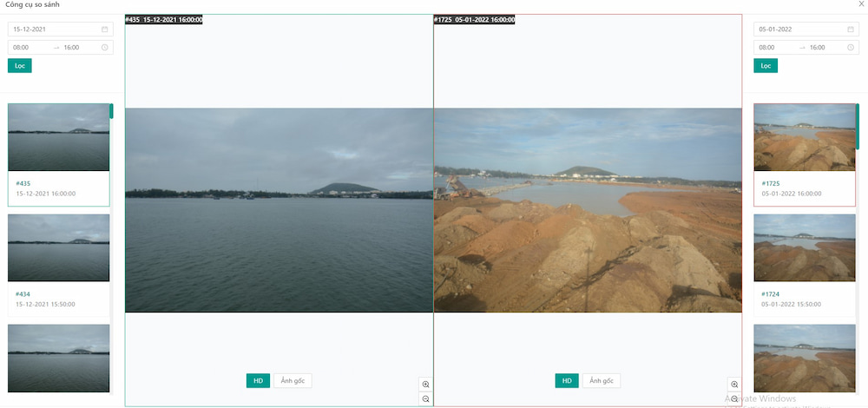Click the #1724 label in right list
Screen dimensions: 868x408
[771, 294]
